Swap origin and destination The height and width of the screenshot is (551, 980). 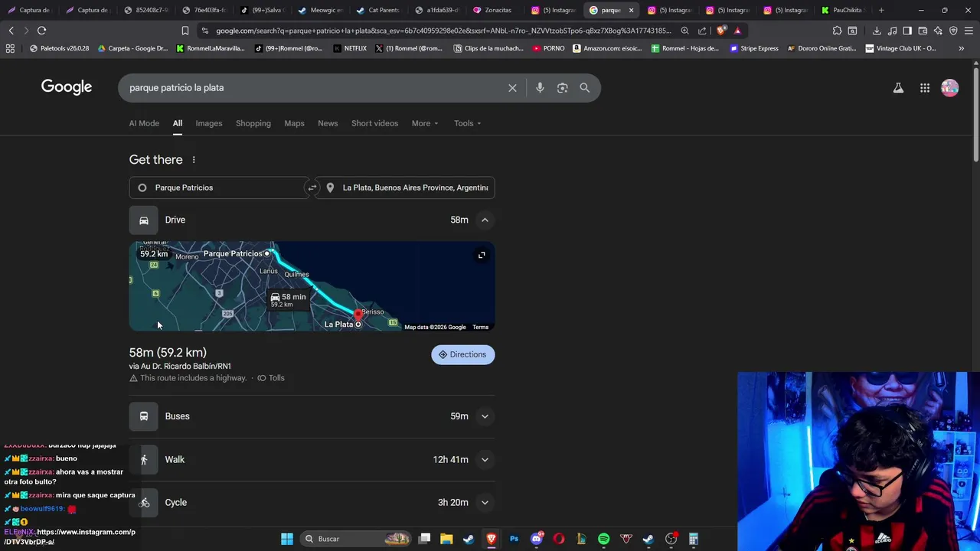point(312,187)
